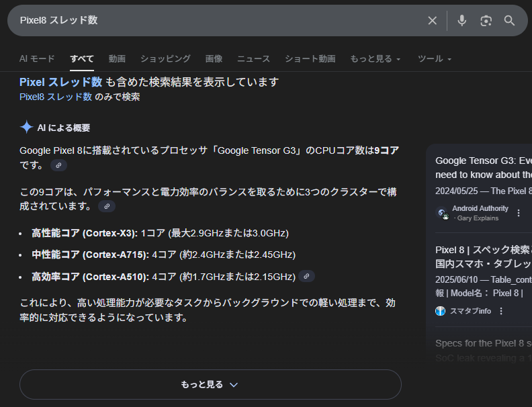
Task: Click the 中性能コア (Cortex-A715) bullet
Action: click(163, 255)
